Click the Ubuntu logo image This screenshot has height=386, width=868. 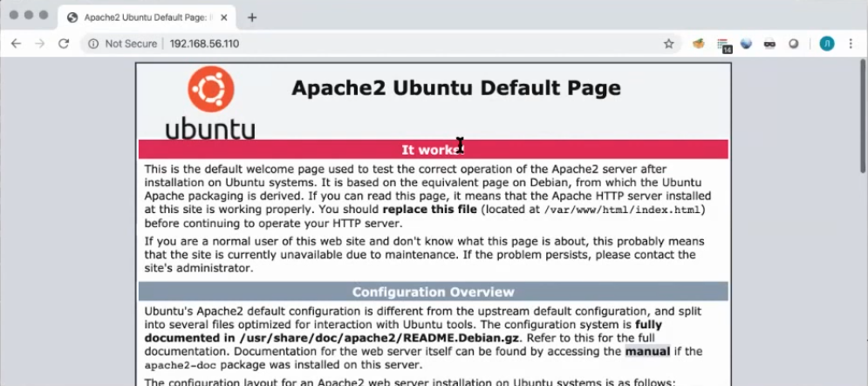point(210,103)
